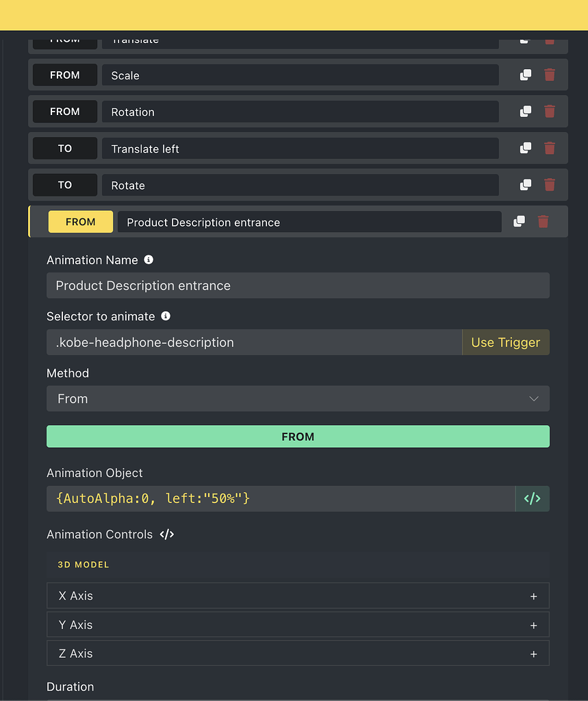Click the Animation Name input field

[298, 285]
